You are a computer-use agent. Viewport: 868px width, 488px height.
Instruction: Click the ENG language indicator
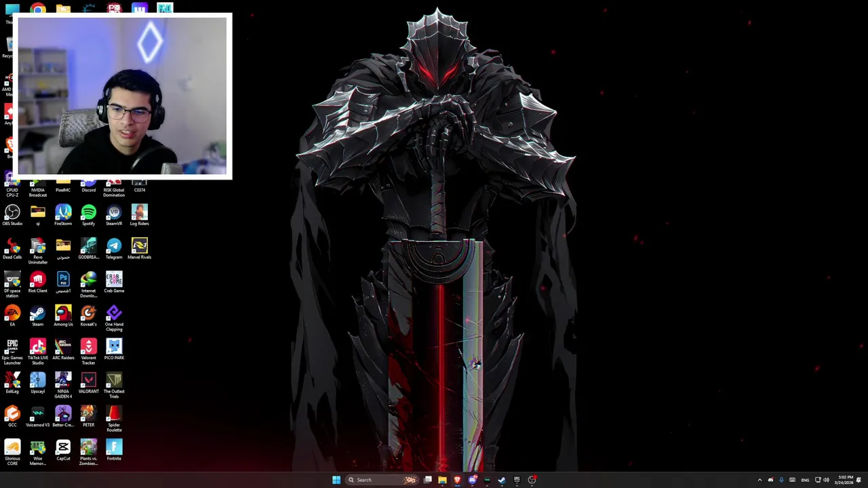point(805,480)
